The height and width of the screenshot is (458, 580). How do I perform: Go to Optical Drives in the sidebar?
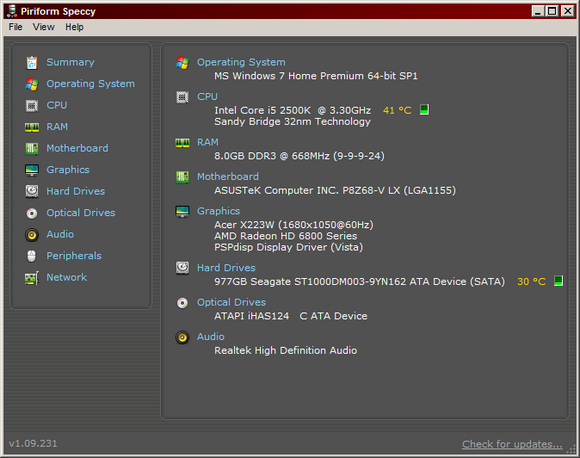81,213
